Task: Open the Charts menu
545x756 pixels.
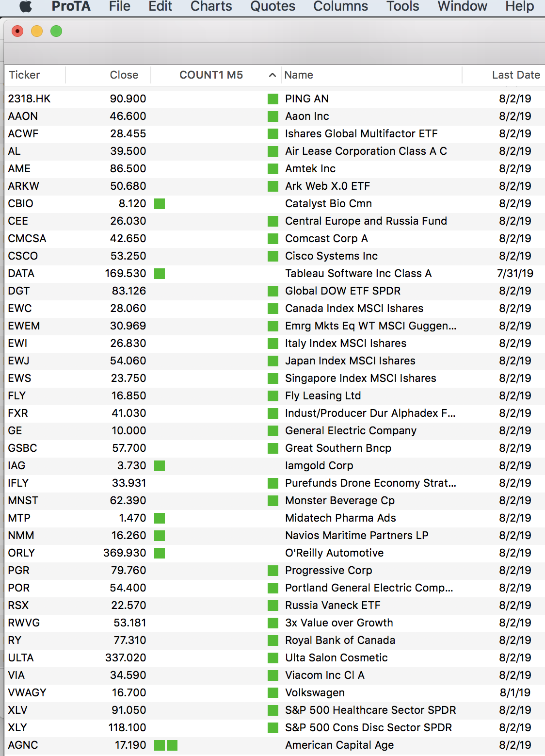Action: 211,6
